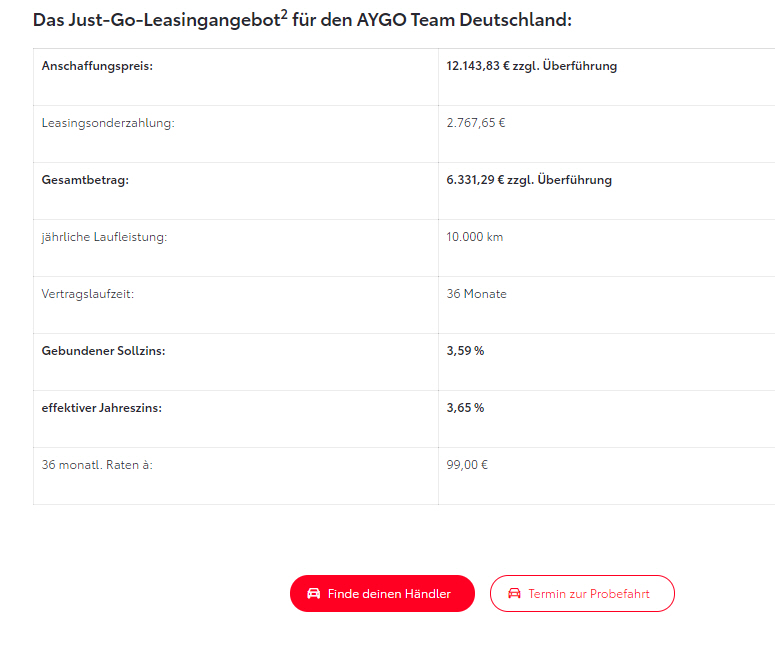The width and height of the screenshot is (775, 661).
Task: Click the 36 Monate value
Action: tap(476, 294)
